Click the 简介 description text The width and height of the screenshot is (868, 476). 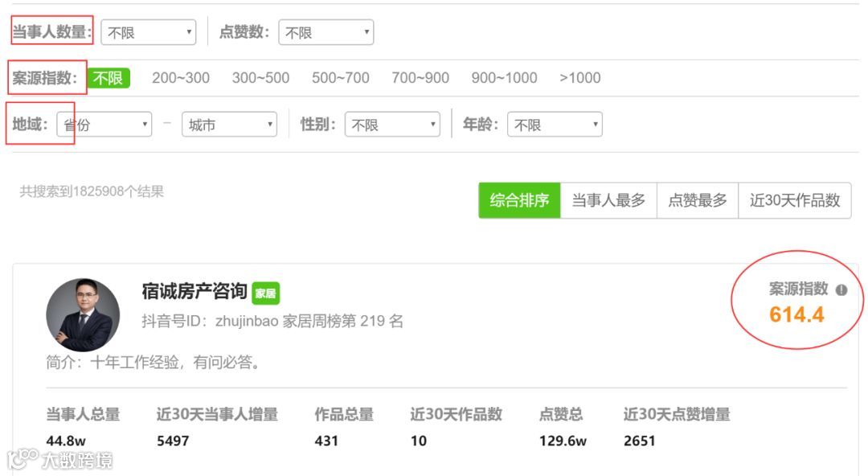153,363
